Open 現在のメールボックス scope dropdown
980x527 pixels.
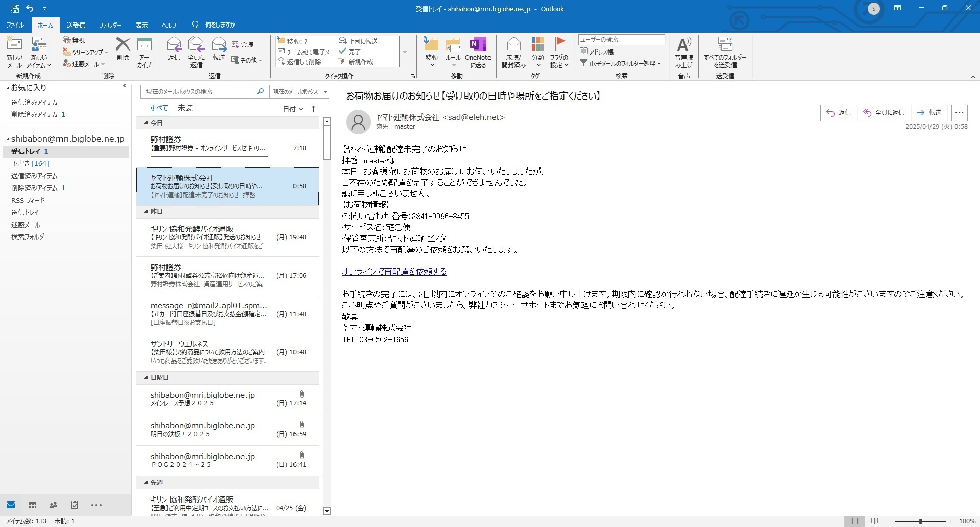[300, 91]
